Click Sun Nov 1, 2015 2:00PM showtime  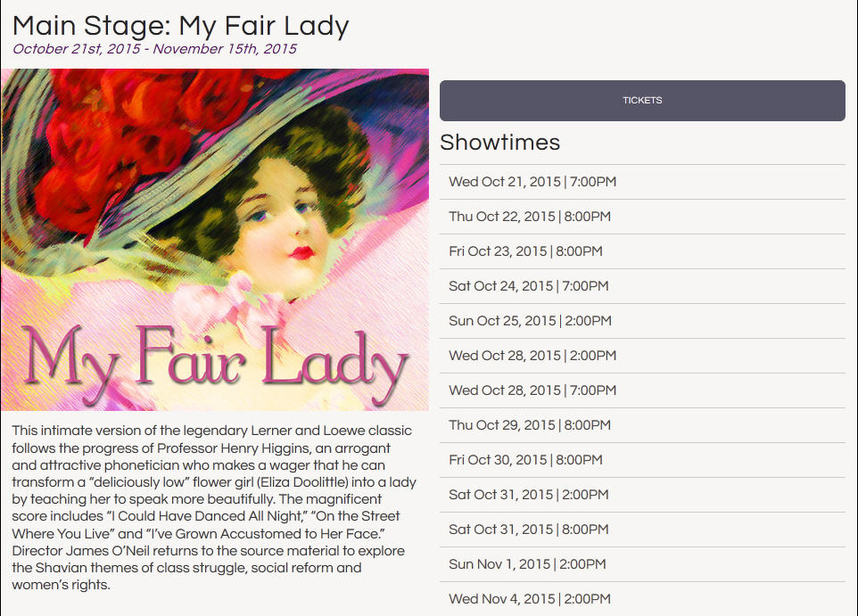(x=527, y=564)
